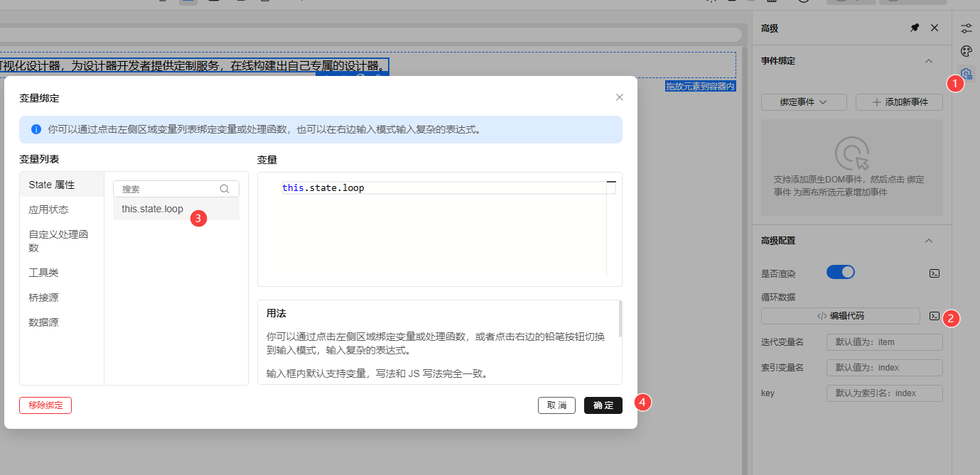The height and width of the screenshot is (475, 980).
Task: Switch to the 数据源 tab
Action: tap(44, 322)
